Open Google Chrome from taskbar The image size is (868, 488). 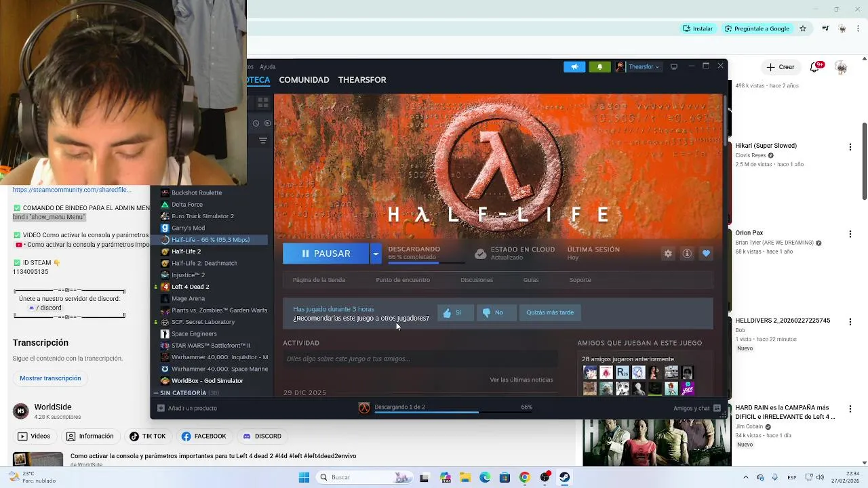coord(524,477)
